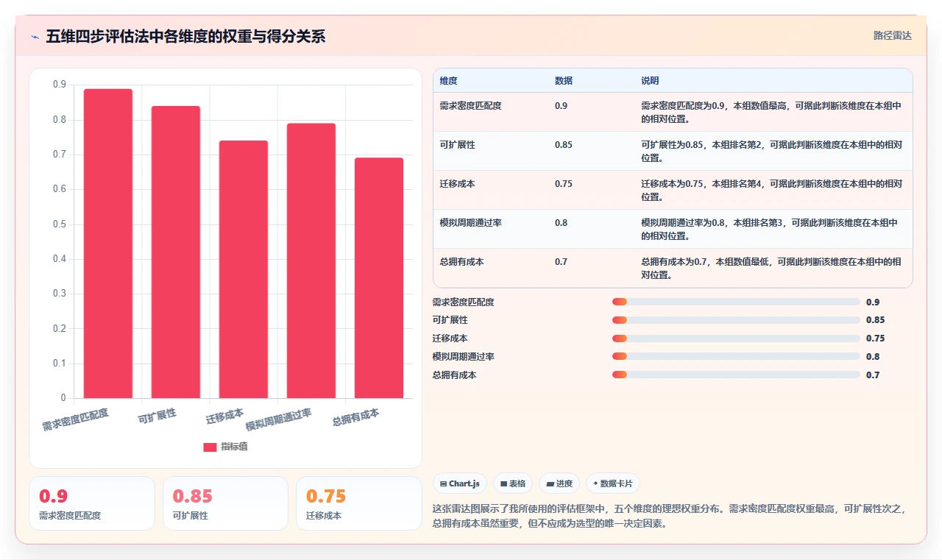
Task: Click the 需求密度匹配度 bar in chart
Action: click(108, 244)
